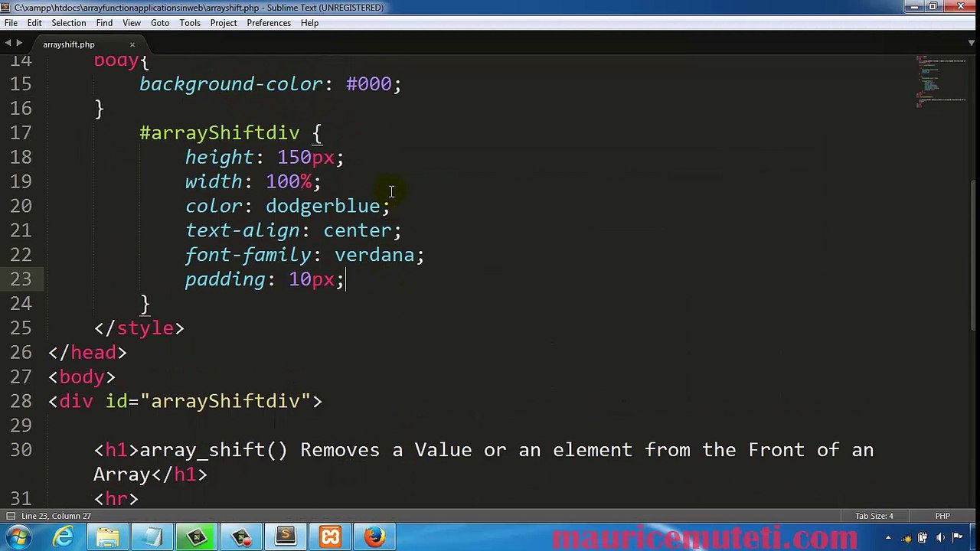This screenshot has width=980, height=551.
Task: Close the arrayshift.php tab
Action: tap(132, 44)
